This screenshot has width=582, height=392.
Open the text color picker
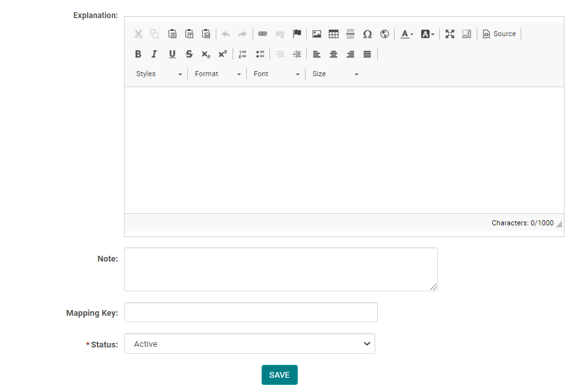(406, 34)
